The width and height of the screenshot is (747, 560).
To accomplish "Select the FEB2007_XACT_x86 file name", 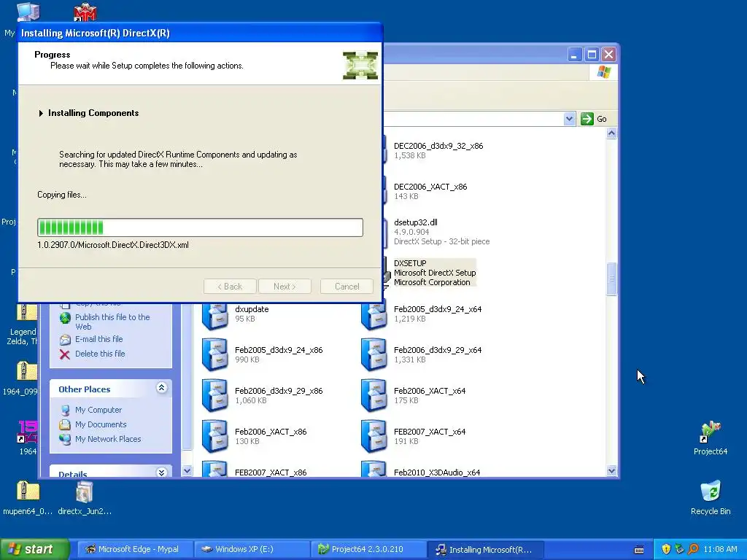I will [271, 472].
